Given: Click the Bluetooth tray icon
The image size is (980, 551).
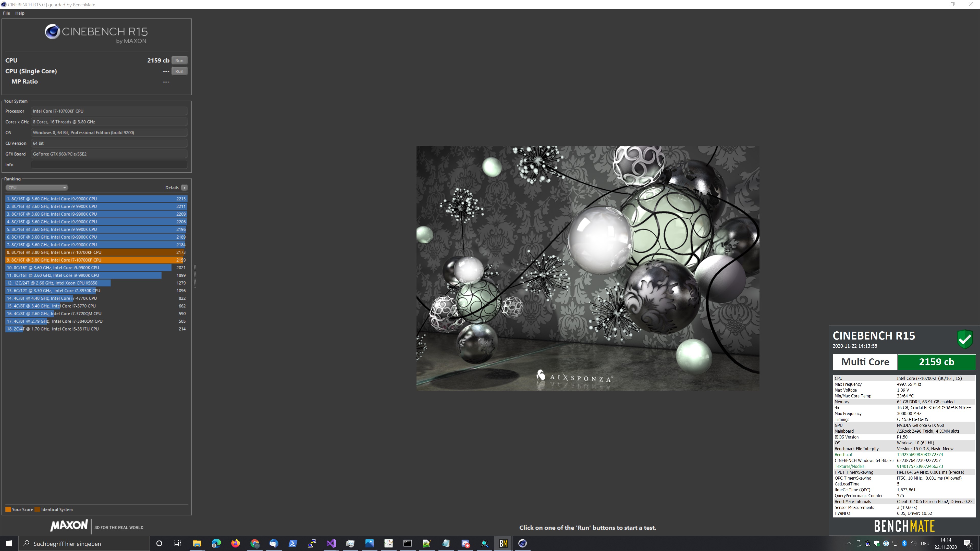Looking at the screenshot, I should click(904, 543).
